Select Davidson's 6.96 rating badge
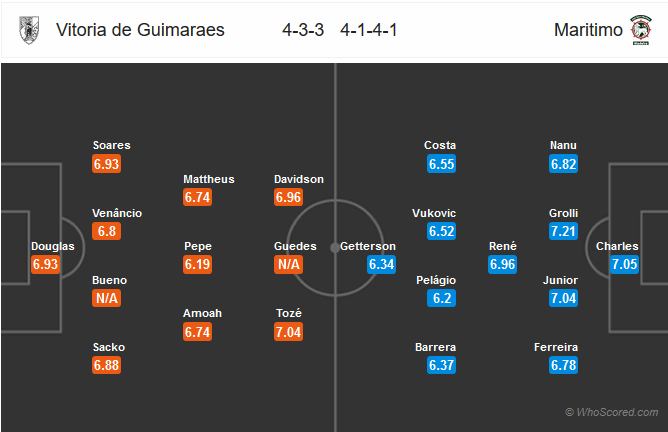The height and width of the screenshot is (432, 668). click(x=288, y=197)
